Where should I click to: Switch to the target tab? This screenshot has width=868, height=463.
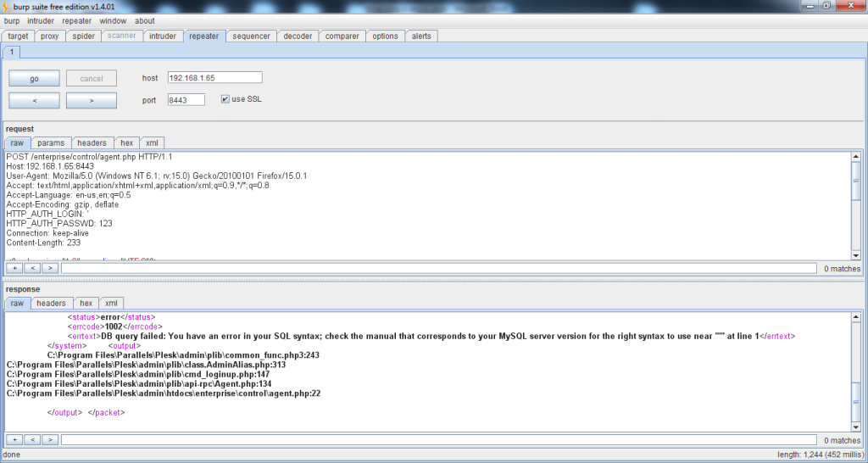[19, 36]
